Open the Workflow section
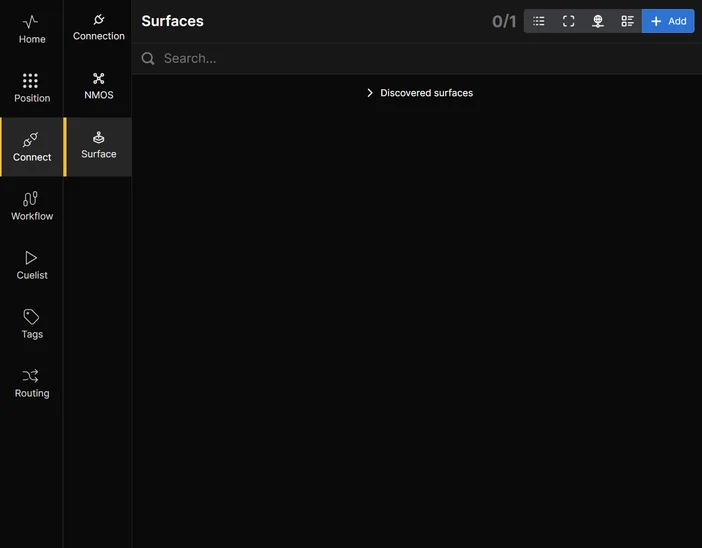Viewport: 702px width, 548px height. click(31, 206)
